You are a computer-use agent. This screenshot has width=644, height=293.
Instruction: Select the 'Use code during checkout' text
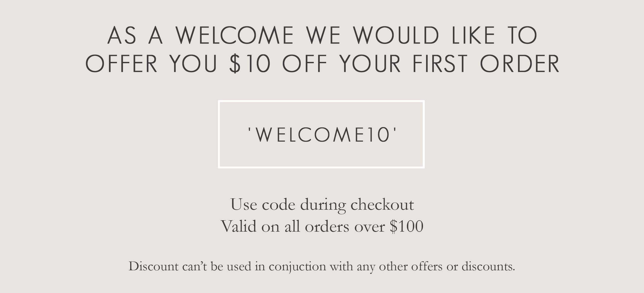coord(322,205)
